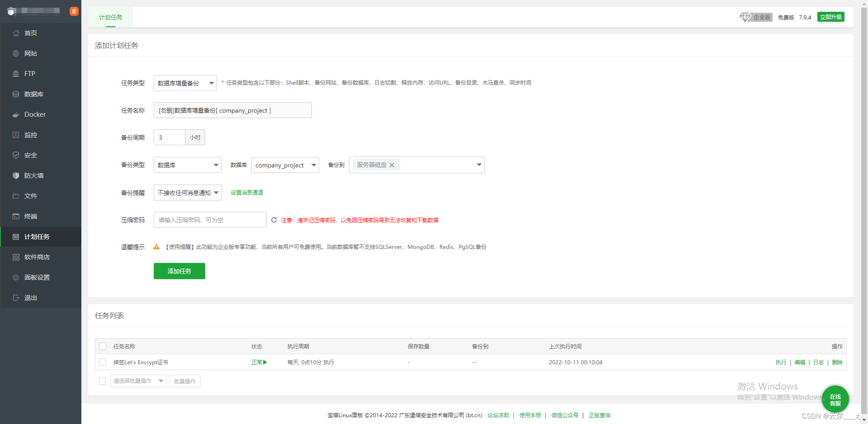Click the green 添加任务 button
Viewport: 868px width, 424px height.
(179, 271)
